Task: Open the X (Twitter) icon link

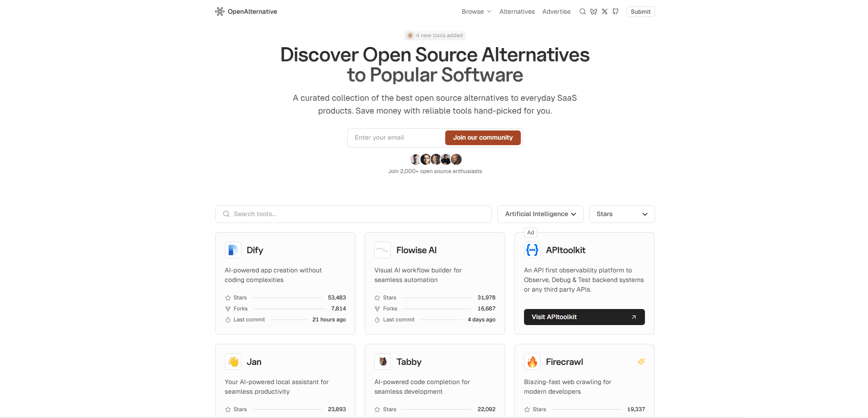Action: click(605, 11)
